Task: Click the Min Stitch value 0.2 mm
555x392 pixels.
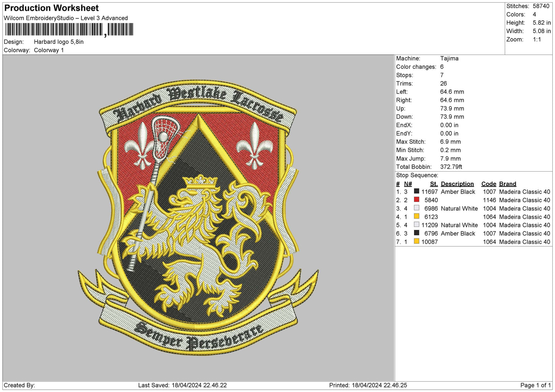Action: click(451, 150)
